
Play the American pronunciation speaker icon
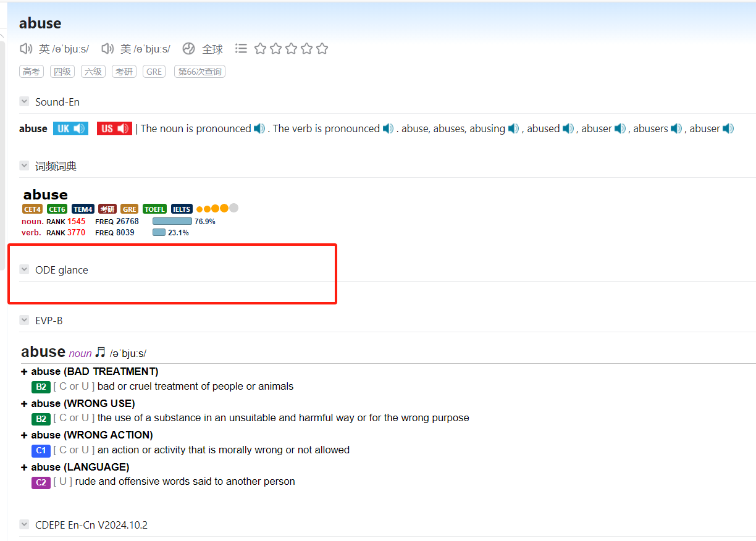point(107,49)
